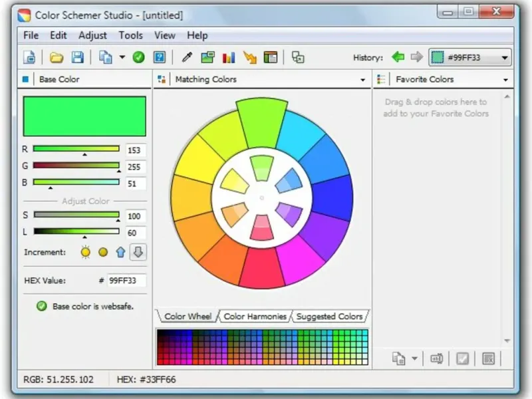Switch to the Color Wheel tab

point(188,317)
